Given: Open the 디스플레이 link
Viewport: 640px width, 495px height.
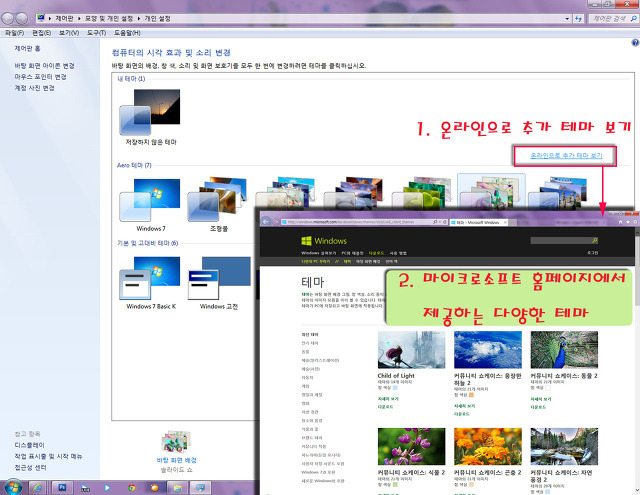Looking at the screenshot, I should click(x=29, y=445).
